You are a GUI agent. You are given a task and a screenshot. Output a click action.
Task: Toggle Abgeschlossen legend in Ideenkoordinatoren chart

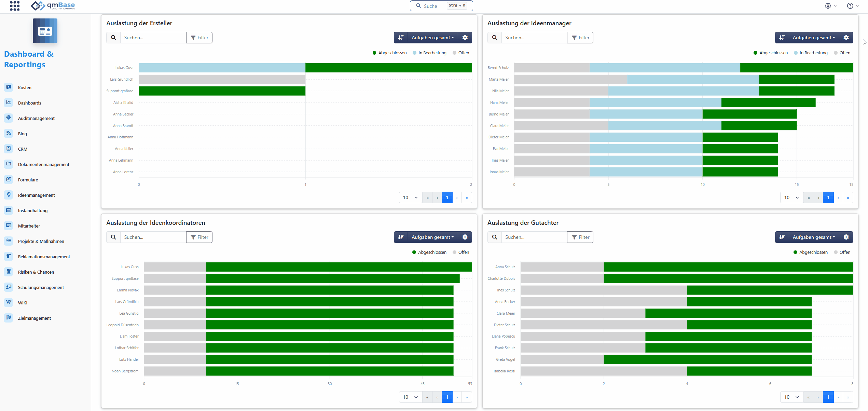click(429, 252)
